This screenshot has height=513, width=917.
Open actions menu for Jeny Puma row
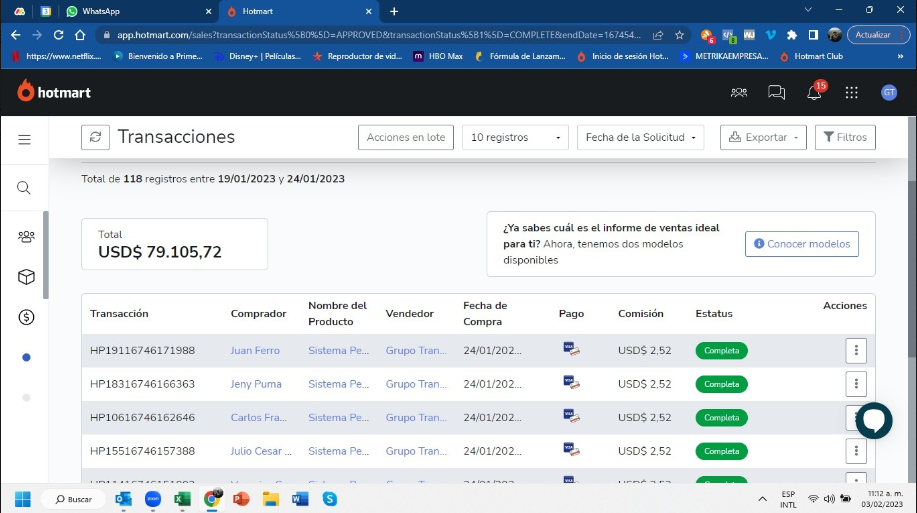pyautogui.click(x=856, y=384)
